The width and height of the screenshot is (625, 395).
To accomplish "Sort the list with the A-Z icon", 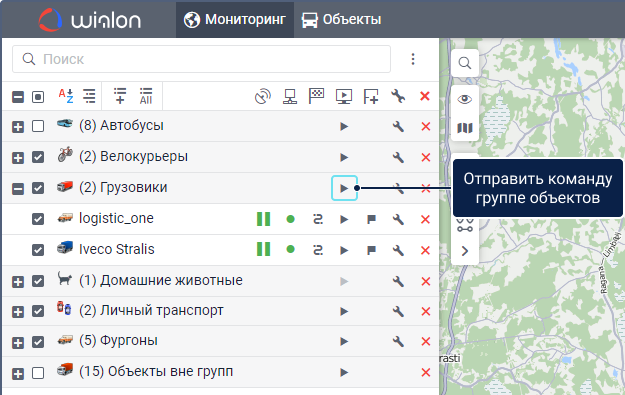I will tap(66, 96).
